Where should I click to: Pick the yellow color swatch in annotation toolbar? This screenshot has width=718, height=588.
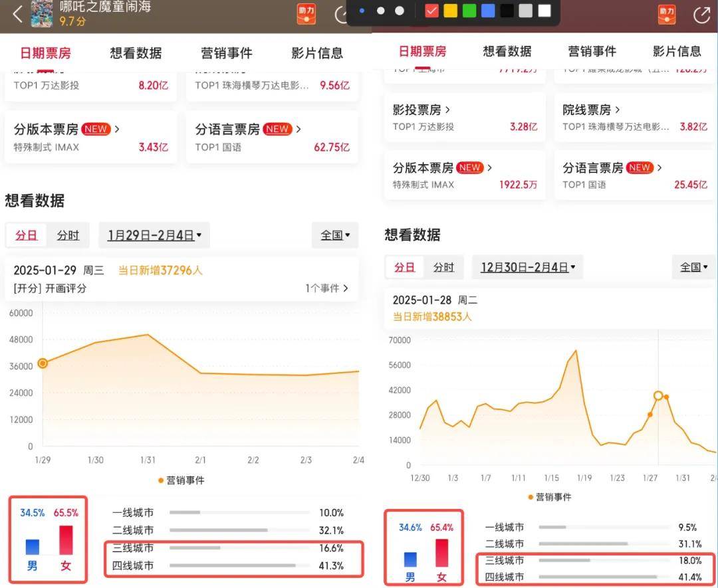pyautogui.click(x=450, y=11)
